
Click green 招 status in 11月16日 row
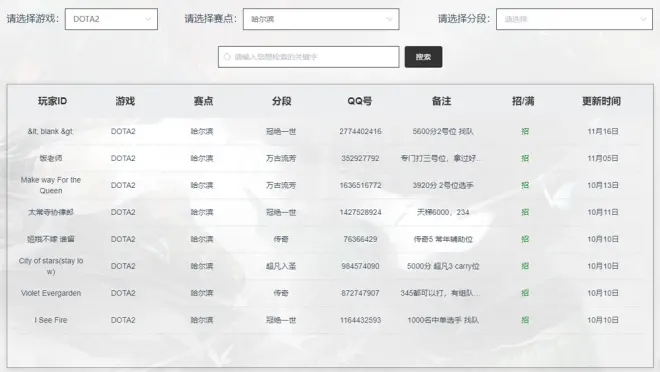coord(525,131)
